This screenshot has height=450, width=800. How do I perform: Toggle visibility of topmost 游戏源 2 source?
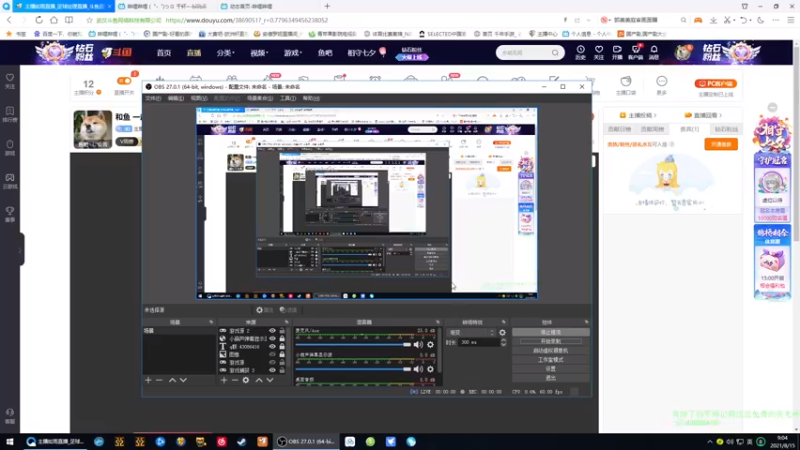pyautogui.click(x=272, y=331)
